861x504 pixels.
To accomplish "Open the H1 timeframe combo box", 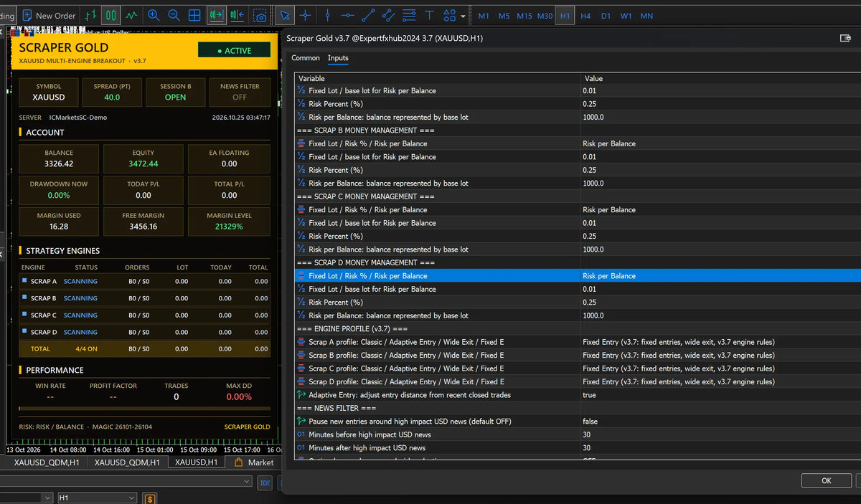I will (x=97, y=498).
